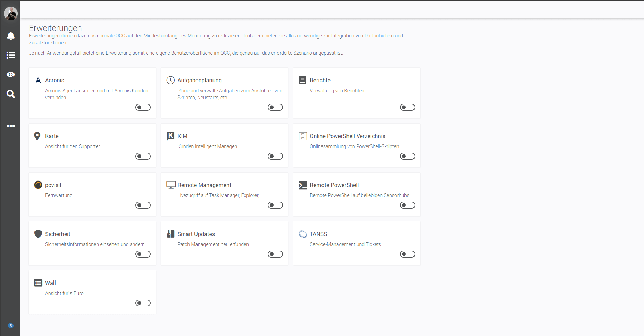
Task: Click the eye monitoring sidebar icon
Action: 11,75
